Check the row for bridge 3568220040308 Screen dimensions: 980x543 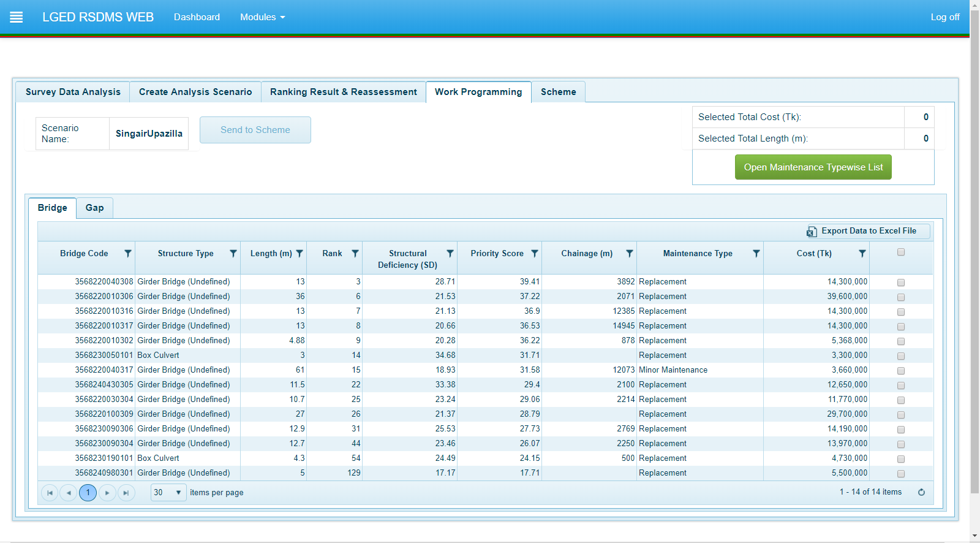901,283
